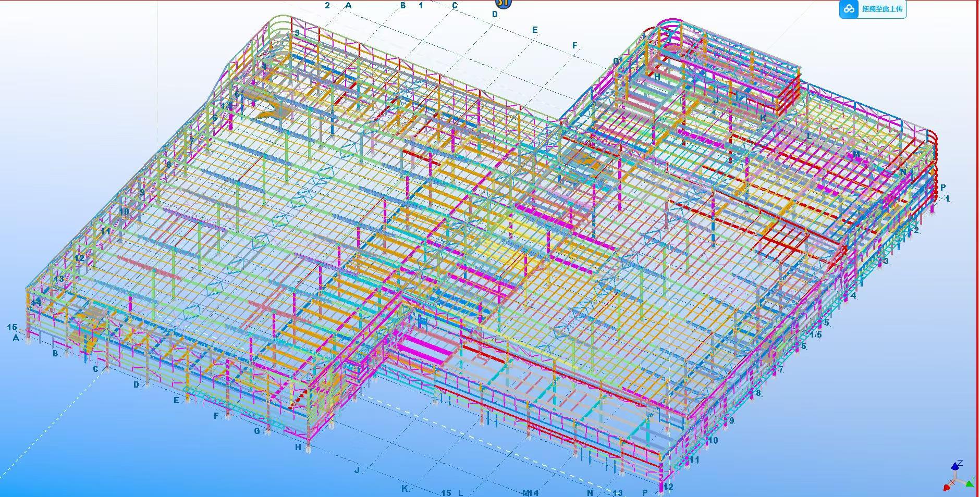
Task: Select the overlapping M14 grid label
Action: tap(530, 493)
